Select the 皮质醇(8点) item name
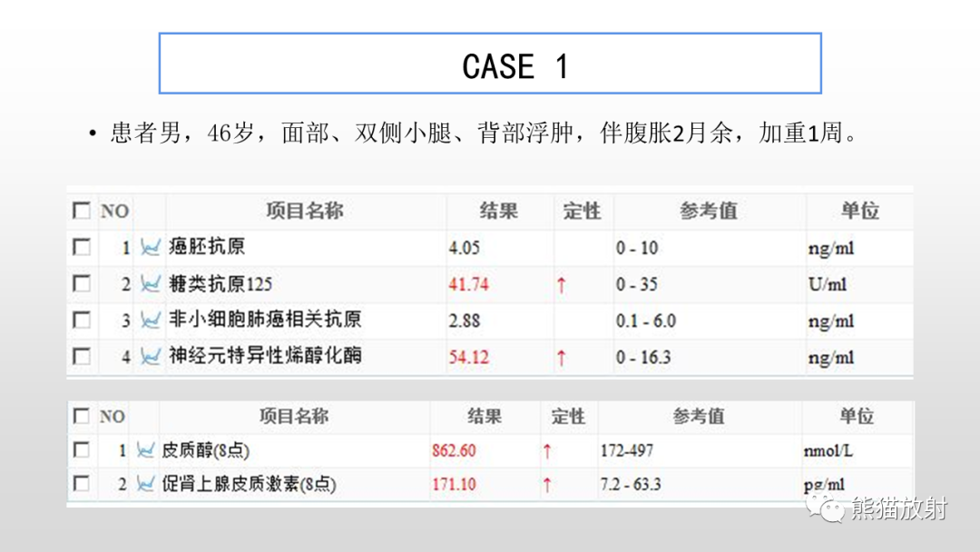 pos(206,450)
